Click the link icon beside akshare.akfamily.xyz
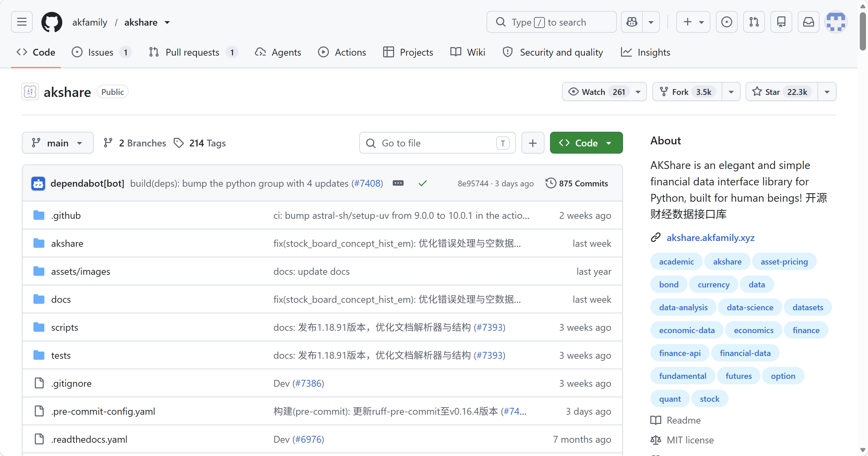 coord(656,238)
